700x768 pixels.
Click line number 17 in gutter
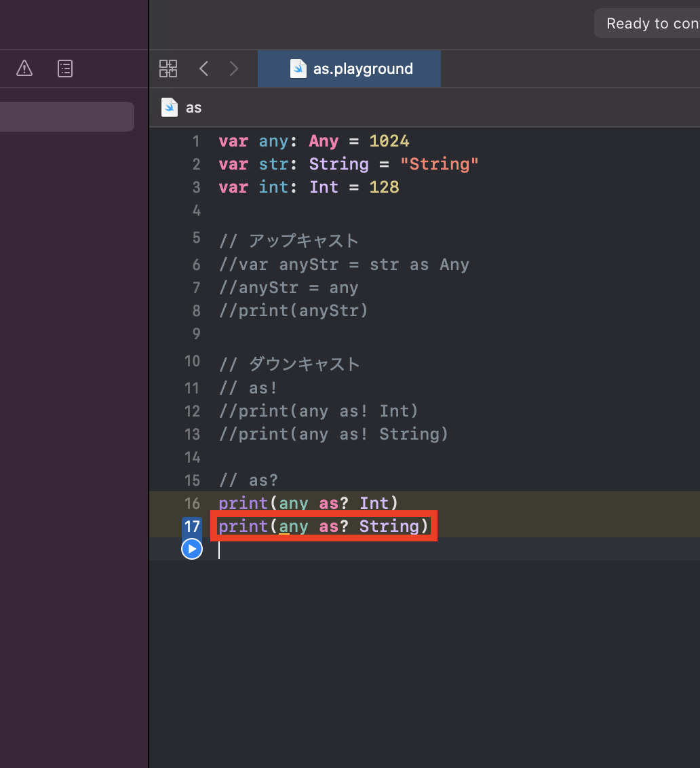click(192, 526)
